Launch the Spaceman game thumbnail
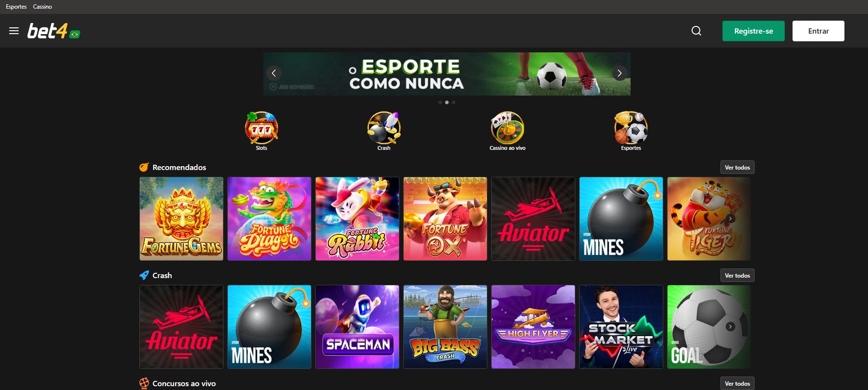This screenshot has width=868, height=390. click(x=357, y=327)
